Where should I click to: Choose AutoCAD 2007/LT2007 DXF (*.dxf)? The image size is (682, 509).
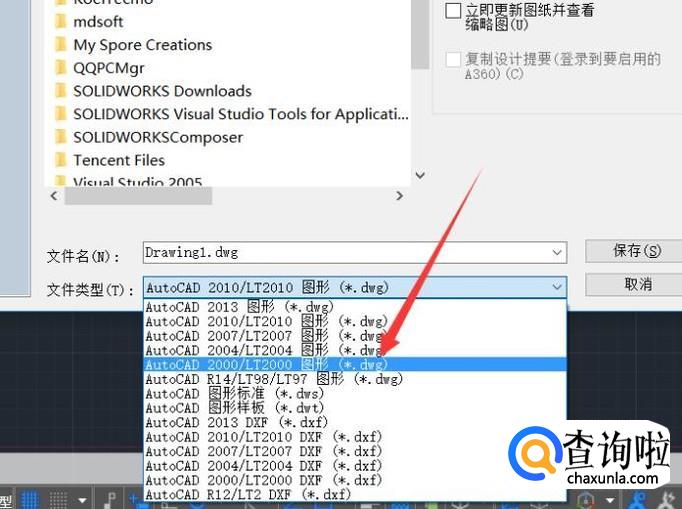355,451
